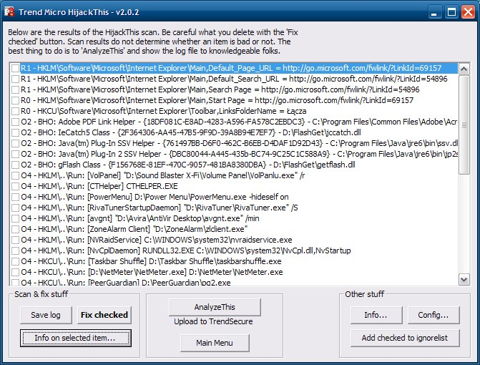
Task: Click the HijackThis title bar app icon
Action: [x=9, y=12]
